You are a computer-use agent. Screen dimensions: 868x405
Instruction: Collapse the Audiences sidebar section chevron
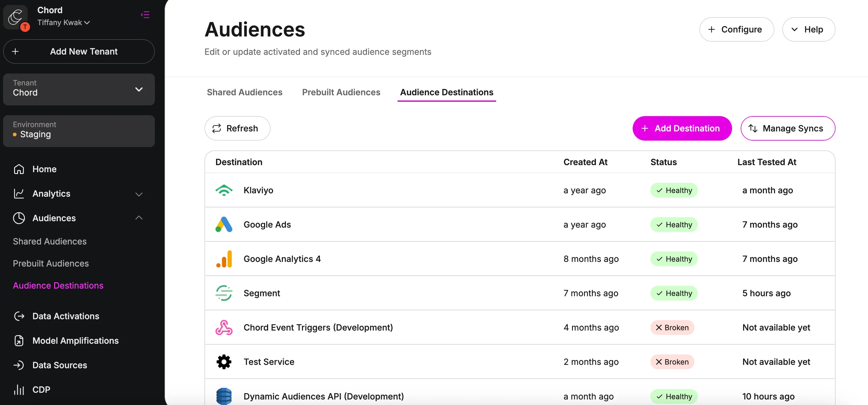[139, 218]
